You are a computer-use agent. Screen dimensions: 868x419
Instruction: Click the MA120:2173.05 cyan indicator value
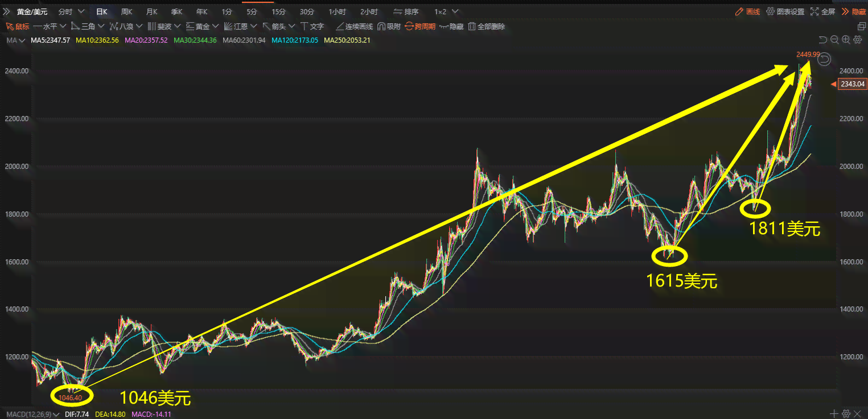(294, 40)
